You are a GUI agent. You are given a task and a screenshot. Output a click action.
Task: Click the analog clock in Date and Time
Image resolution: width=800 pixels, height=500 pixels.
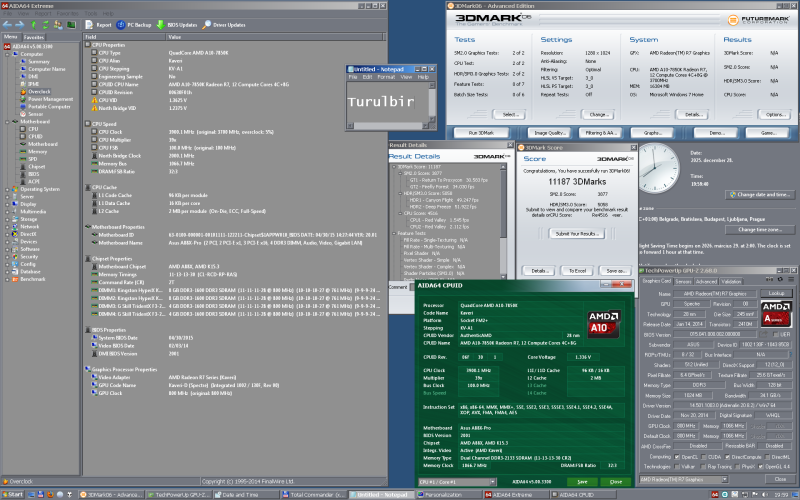point(658,168)
